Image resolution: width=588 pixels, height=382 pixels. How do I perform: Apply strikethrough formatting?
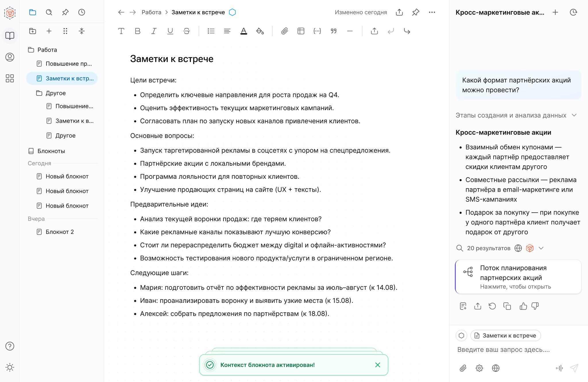click(x=186, y=31)
